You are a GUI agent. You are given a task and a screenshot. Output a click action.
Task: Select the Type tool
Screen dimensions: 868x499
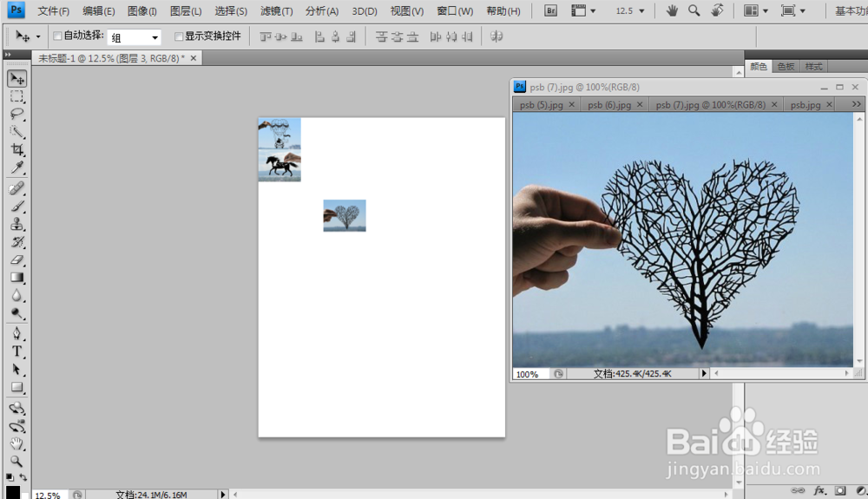pos(17,351)
